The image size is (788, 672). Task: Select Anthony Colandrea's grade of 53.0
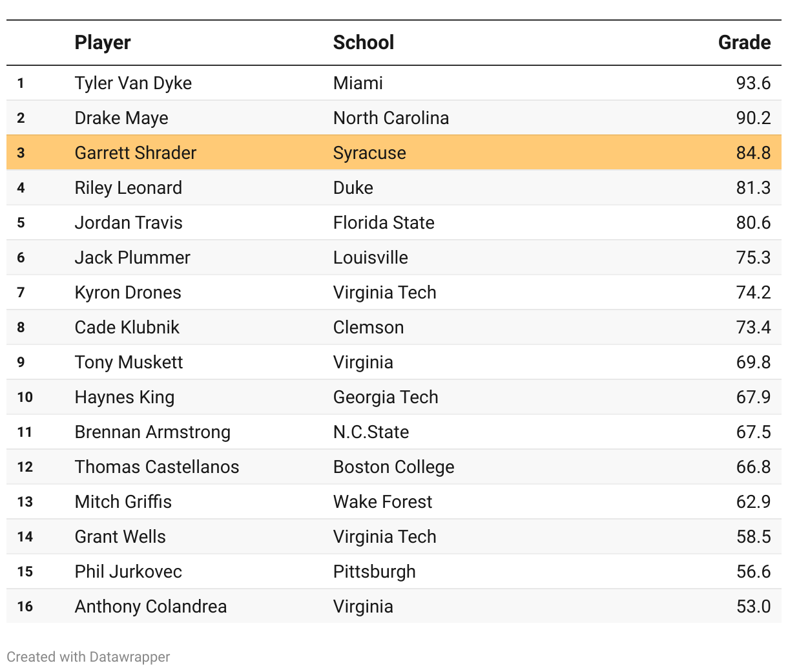[x=753, y=607]
